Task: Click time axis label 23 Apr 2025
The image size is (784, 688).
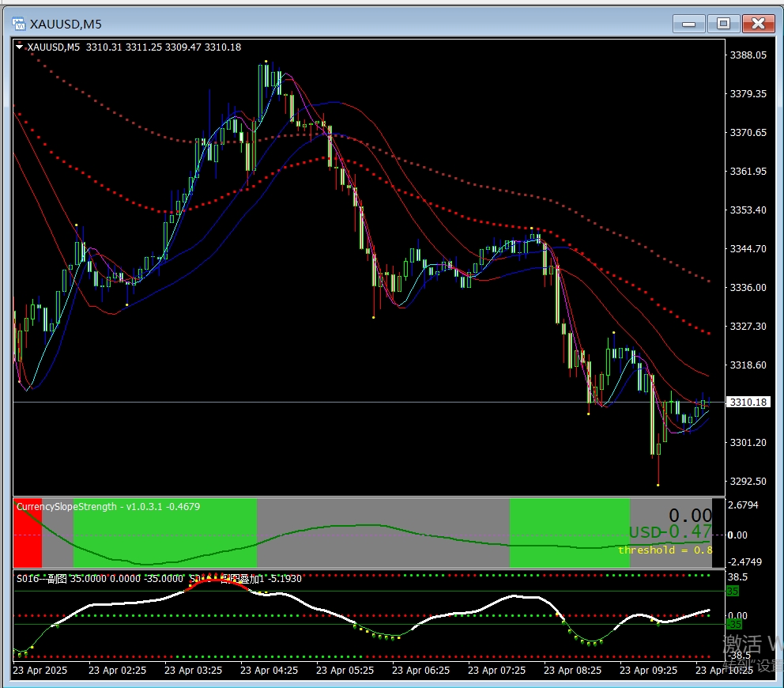Action: click(40, 671)
